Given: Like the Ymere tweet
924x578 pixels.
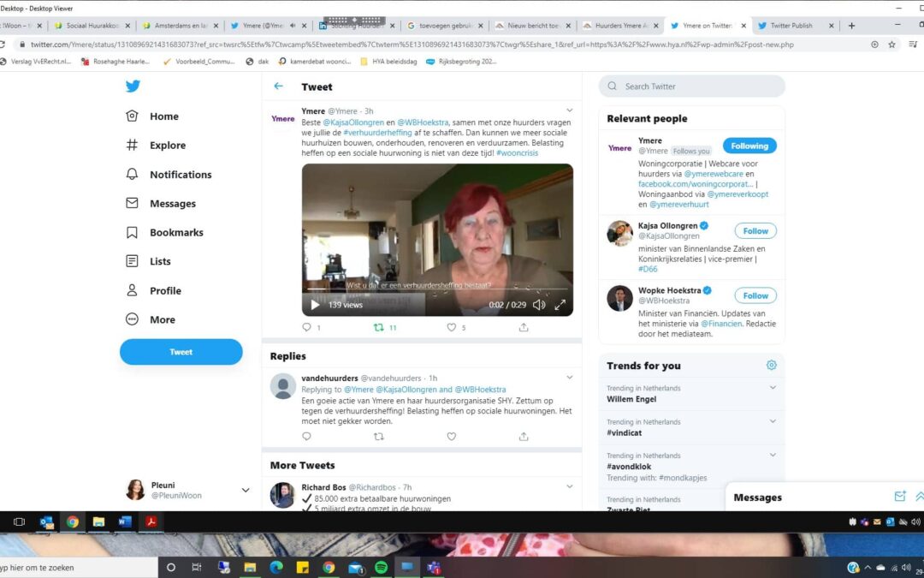Looking at the screenshot, I should pos(452,327).
